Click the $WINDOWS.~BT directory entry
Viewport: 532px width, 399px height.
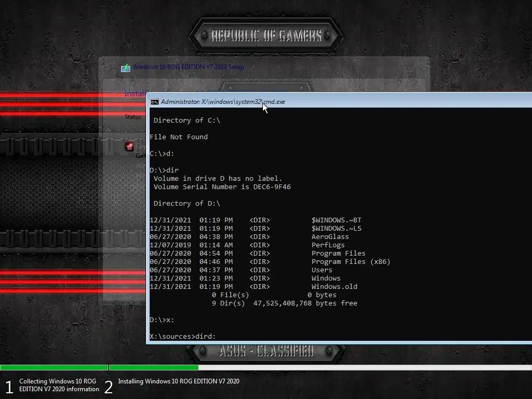click(x=256, y=220)
